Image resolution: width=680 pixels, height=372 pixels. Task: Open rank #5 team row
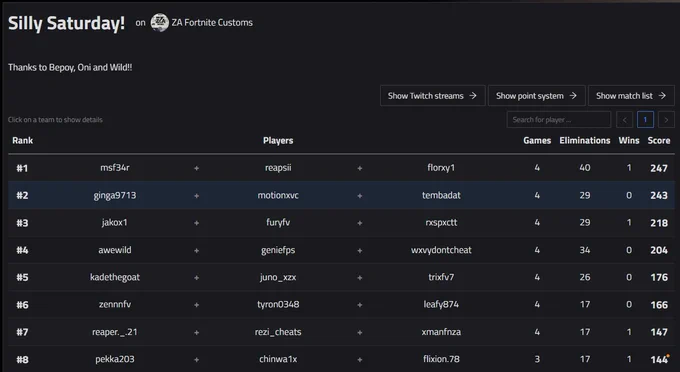click(341, 277)
